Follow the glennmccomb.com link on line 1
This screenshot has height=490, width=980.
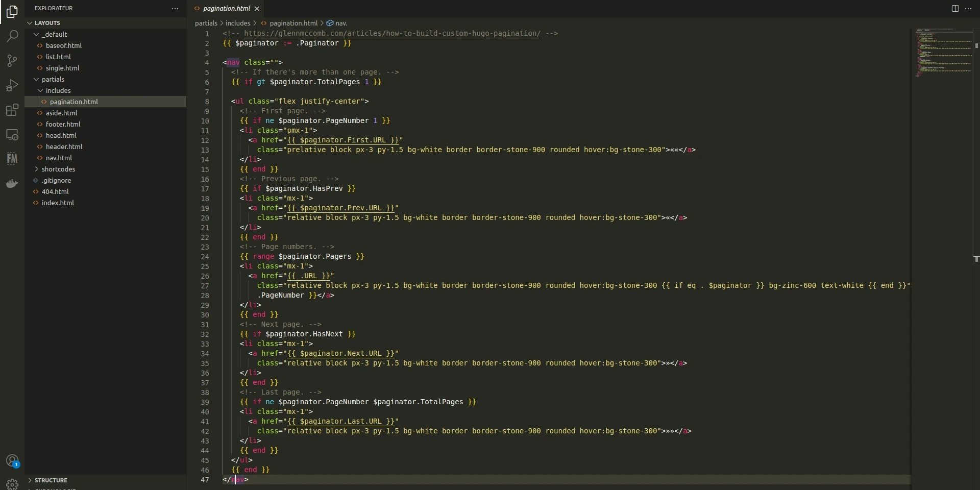392,34
